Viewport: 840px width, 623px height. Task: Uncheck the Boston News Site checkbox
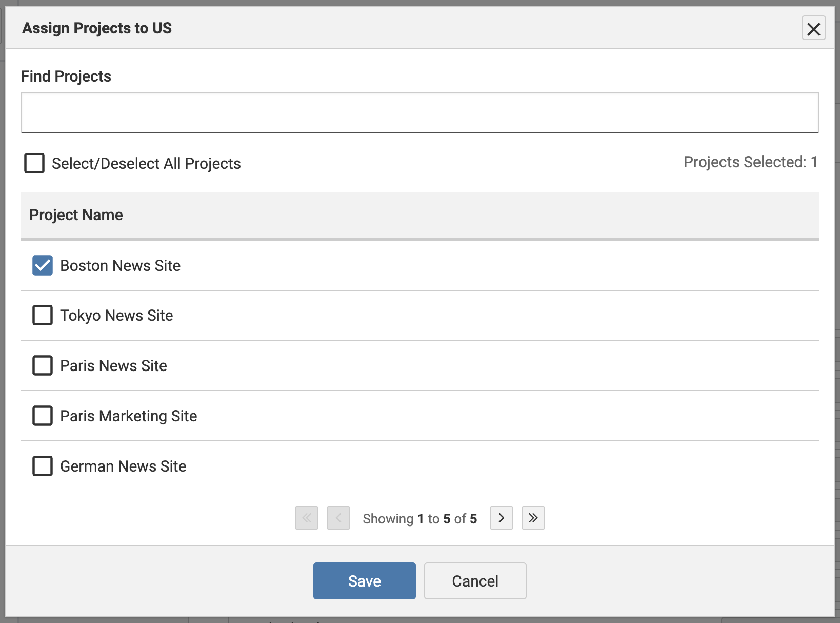43,265
